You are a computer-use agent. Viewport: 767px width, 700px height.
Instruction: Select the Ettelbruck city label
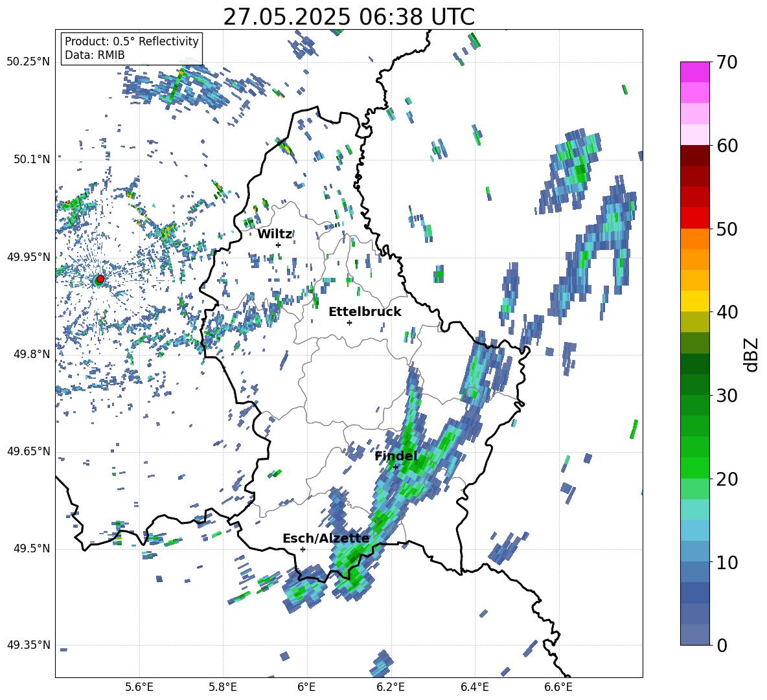[x=365, y=311]
